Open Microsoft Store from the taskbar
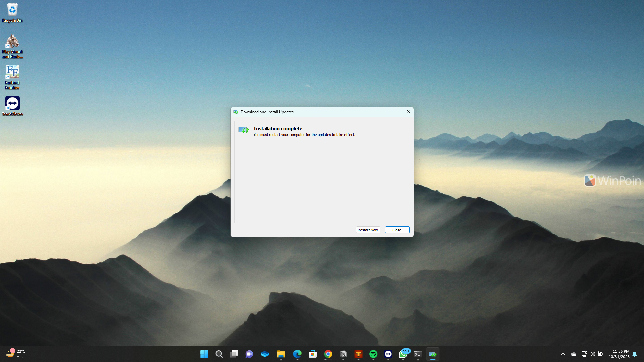 (x=313, y=354)
